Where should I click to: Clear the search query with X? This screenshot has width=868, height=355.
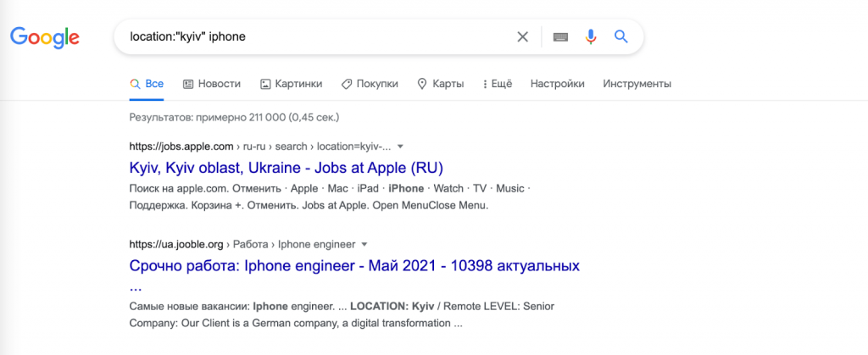(x=523, y=37)
